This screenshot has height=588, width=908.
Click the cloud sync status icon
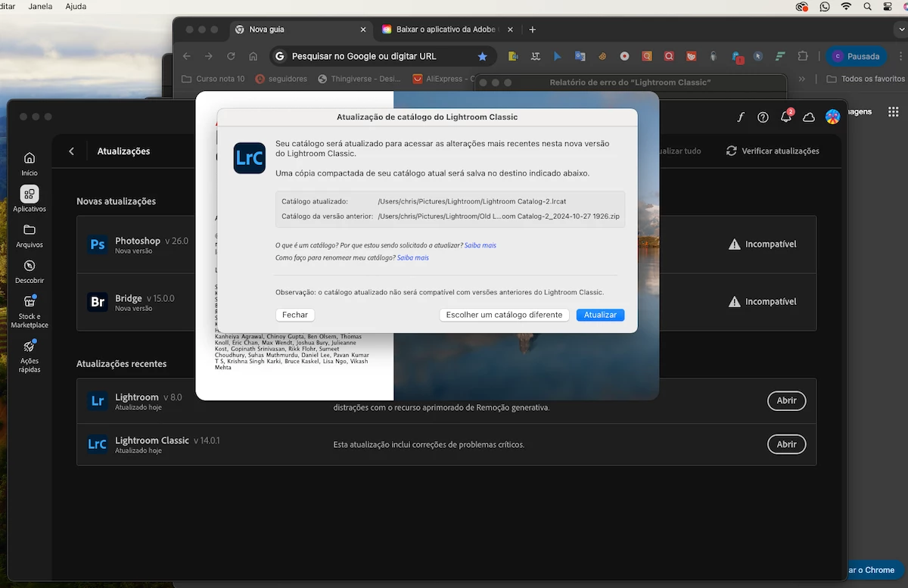click(x=809, y=117)
